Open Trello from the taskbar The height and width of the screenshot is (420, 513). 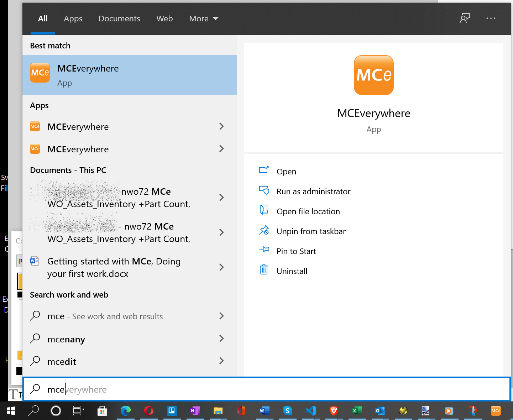172,411
